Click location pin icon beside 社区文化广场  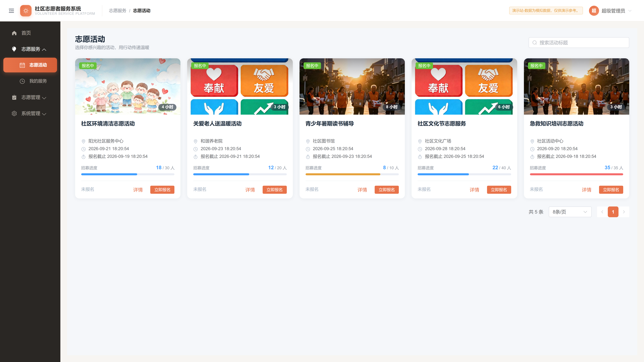click(420, 141)
